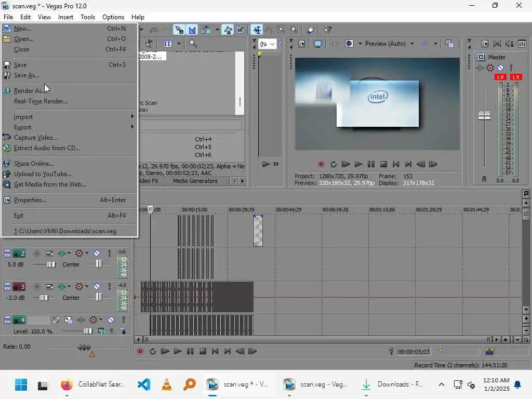
Task: Click Downmix Output icon in Master panel
Action: (x=497, y=44)
